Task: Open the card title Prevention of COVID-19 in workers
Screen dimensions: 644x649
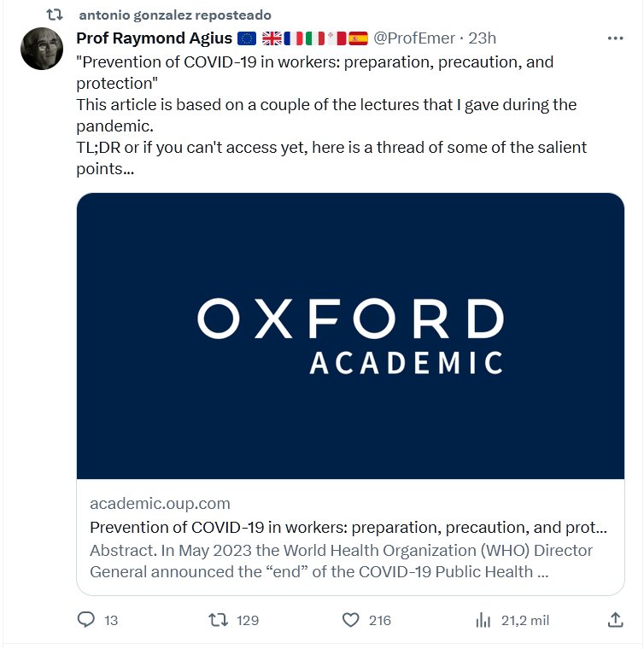Action: click(348, 526)
